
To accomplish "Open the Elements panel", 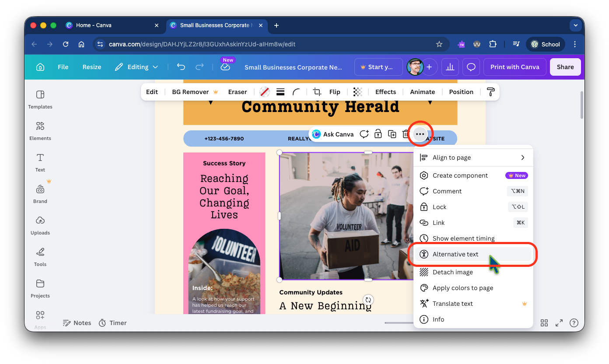I will (40, 131).
